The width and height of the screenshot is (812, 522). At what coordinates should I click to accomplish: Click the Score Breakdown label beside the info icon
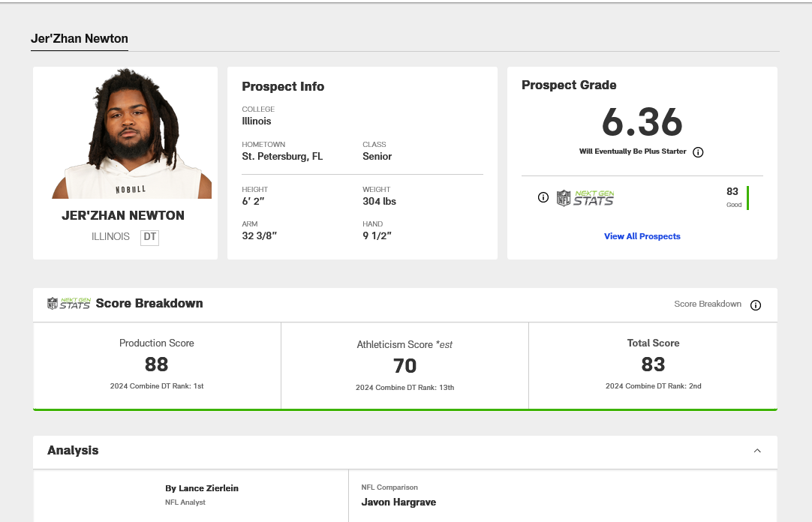[x=708, y=304]
